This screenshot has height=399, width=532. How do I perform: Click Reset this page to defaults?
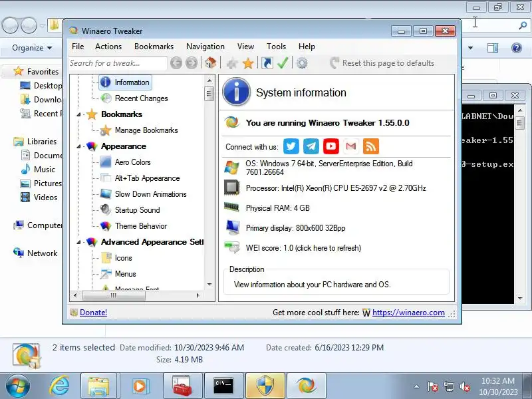click(x=382, y=63)
